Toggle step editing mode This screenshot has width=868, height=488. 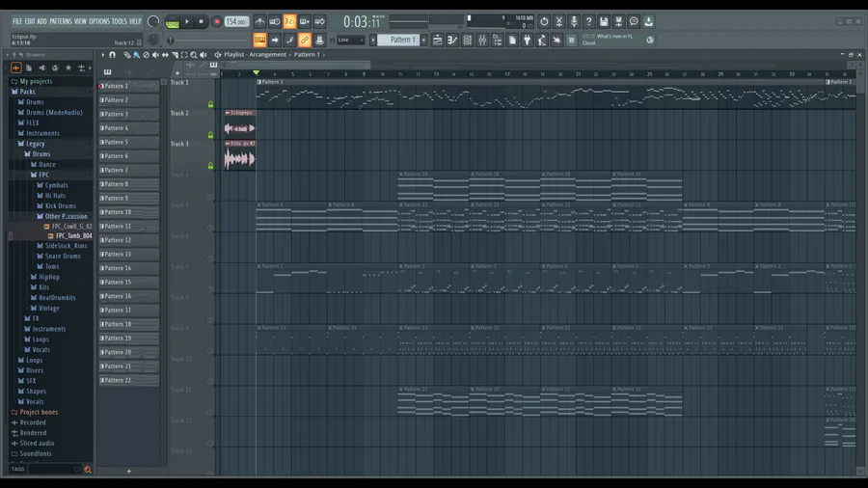[x=289, y=40]
